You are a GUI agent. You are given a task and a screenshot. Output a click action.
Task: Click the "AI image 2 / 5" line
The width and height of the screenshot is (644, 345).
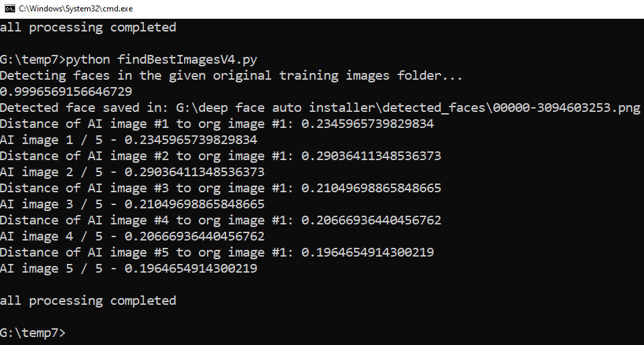[132, 172]
